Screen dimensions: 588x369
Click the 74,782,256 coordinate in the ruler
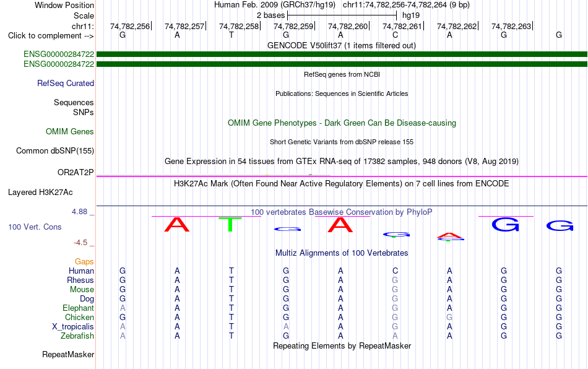click(x=130, y=26)
